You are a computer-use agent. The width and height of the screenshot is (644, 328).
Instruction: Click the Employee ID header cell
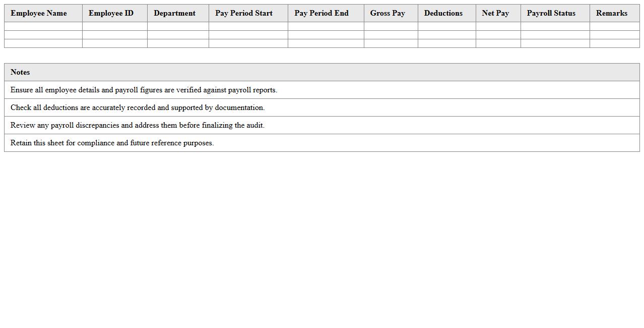click(111, 13)
